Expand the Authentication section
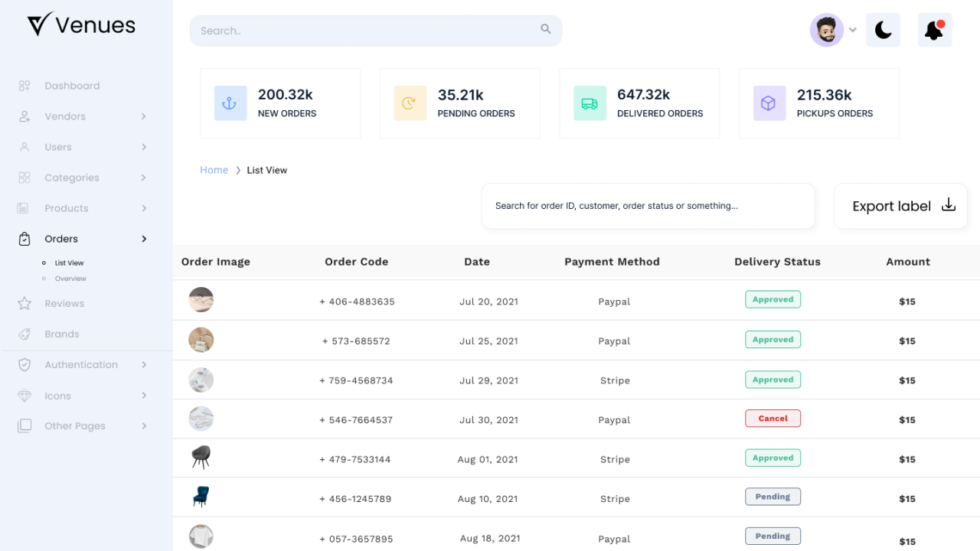 click(143, 365)
